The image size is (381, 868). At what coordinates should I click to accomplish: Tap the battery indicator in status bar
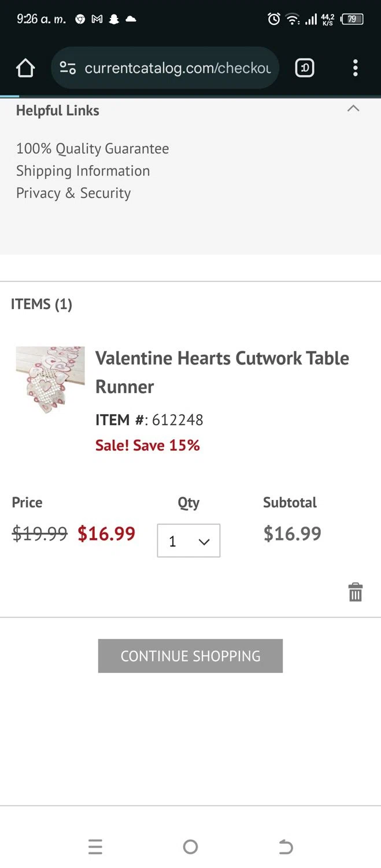(x=352, y=19)
